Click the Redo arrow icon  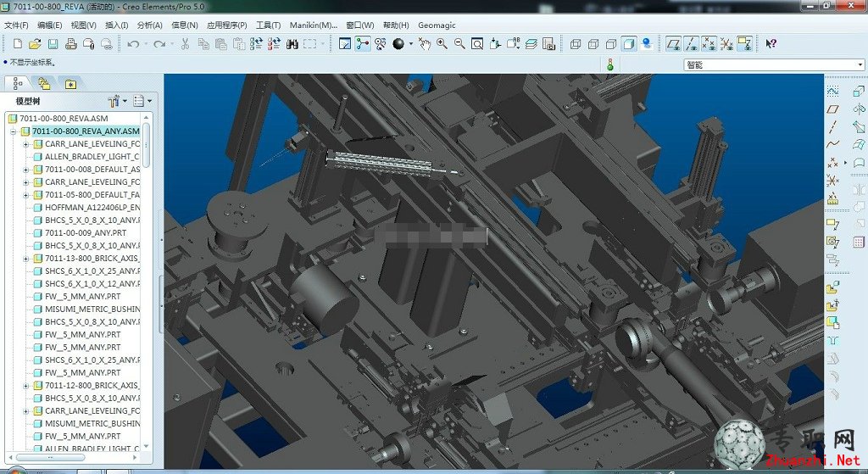tap(159, 44)
